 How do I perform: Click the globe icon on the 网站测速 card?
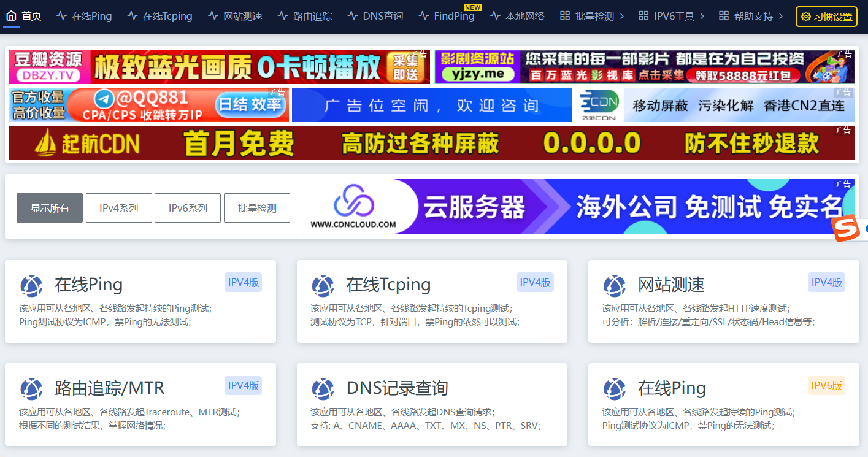(x=614, y=286)
